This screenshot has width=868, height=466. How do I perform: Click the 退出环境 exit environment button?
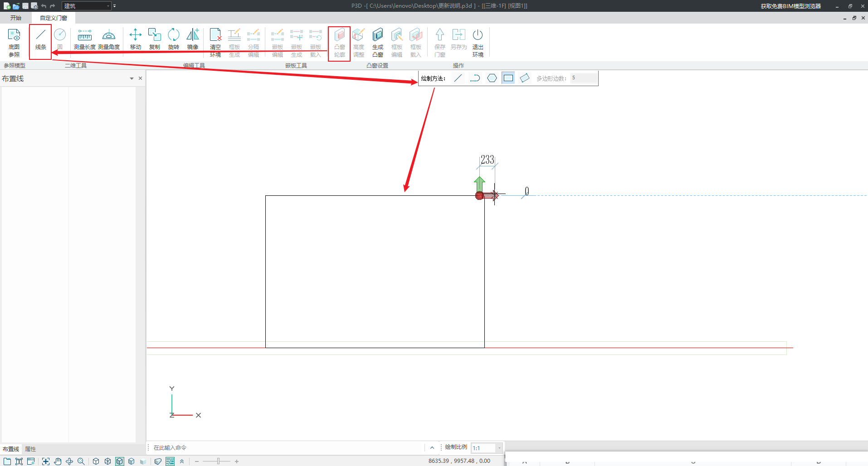point(478,43)
